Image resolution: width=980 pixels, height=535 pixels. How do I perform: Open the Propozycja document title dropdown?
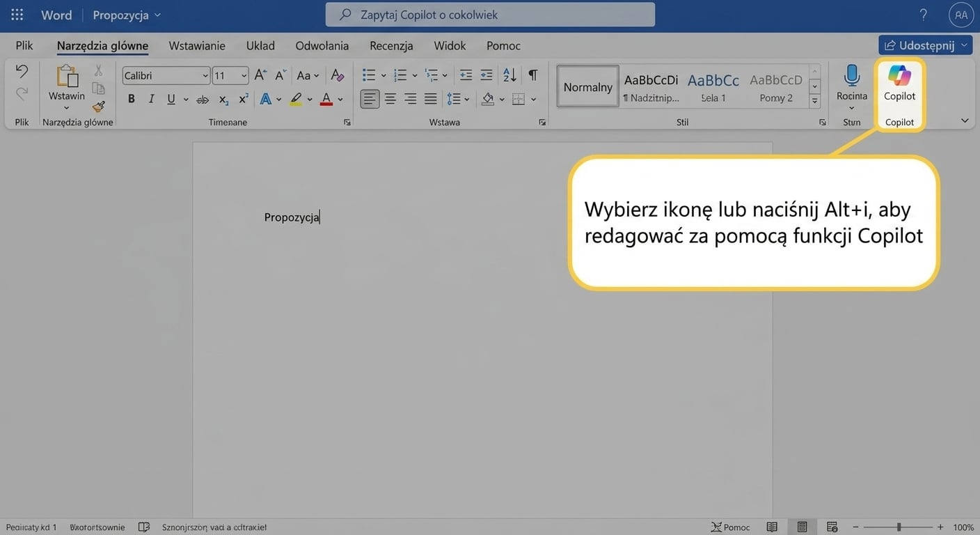[127, 15]
